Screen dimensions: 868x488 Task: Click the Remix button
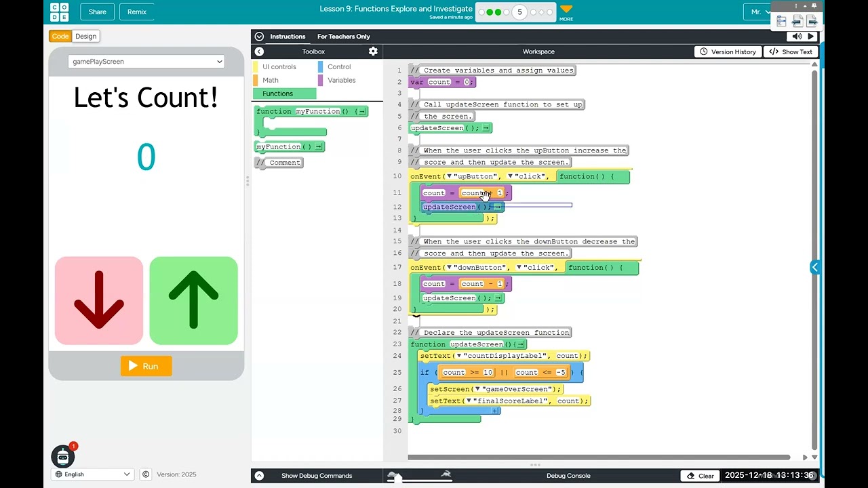click(137, 12)
